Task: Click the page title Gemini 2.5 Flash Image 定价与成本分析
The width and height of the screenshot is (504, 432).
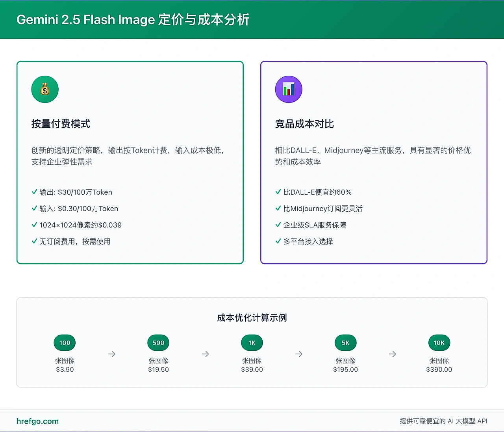Action: (133, 20)
